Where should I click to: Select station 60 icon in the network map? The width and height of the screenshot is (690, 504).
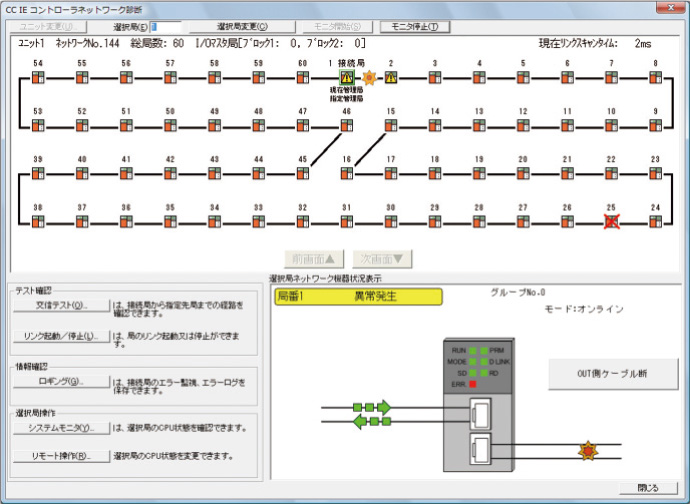coord(302,77)
